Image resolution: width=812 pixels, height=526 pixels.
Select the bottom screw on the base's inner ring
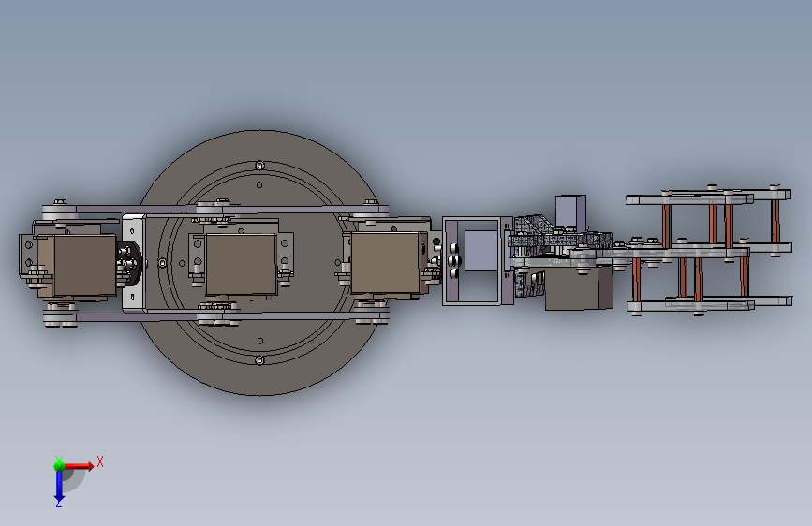pos(260,360)
